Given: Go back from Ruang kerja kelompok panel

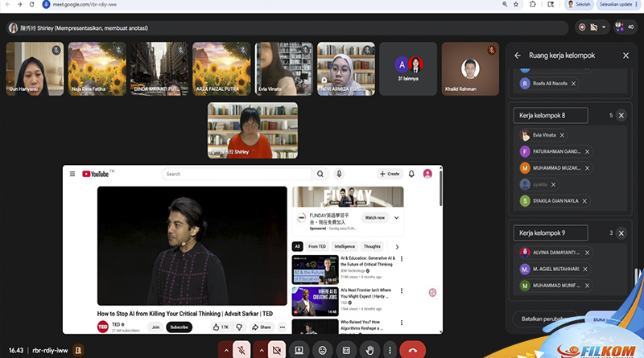Looking at the screenshot, I should (x=518, y=55).
